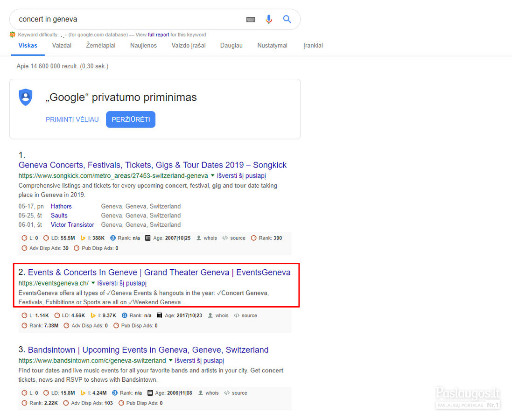Click Rank: 390 metric
This screenshot has height=420, width=512.
pyautogui.click(x=267, y=238)
